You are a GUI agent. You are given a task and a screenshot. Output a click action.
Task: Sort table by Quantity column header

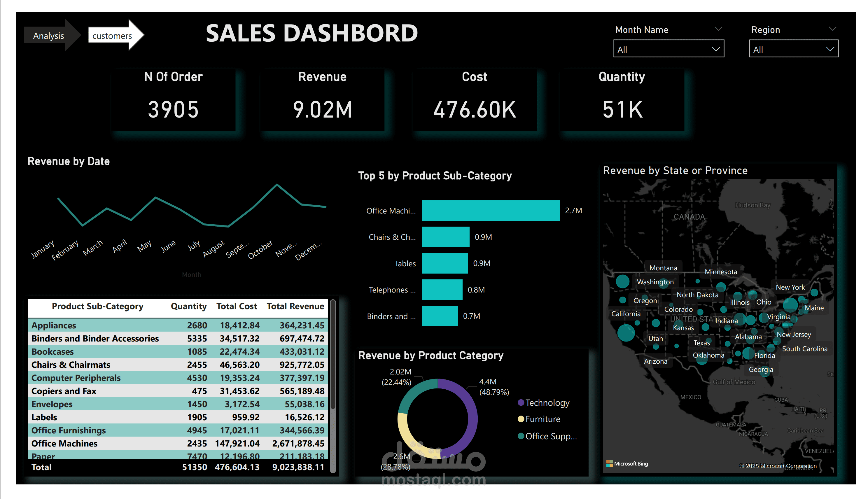click(x=188, y=306)
